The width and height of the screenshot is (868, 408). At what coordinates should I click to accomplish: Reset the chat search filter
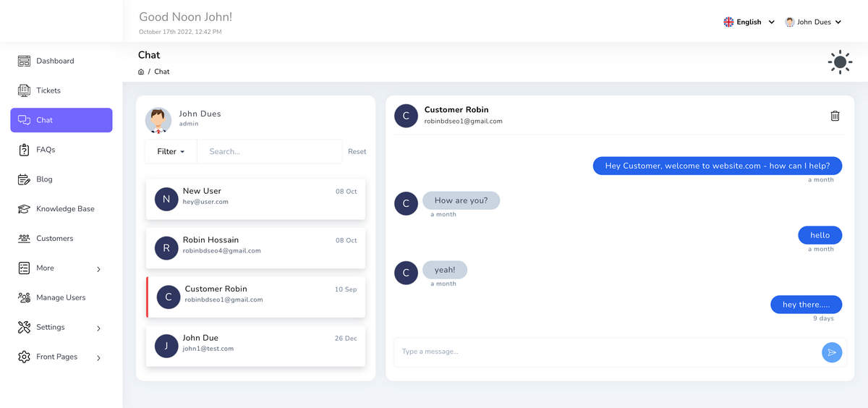pyautogui.click(x=357, y=152)
